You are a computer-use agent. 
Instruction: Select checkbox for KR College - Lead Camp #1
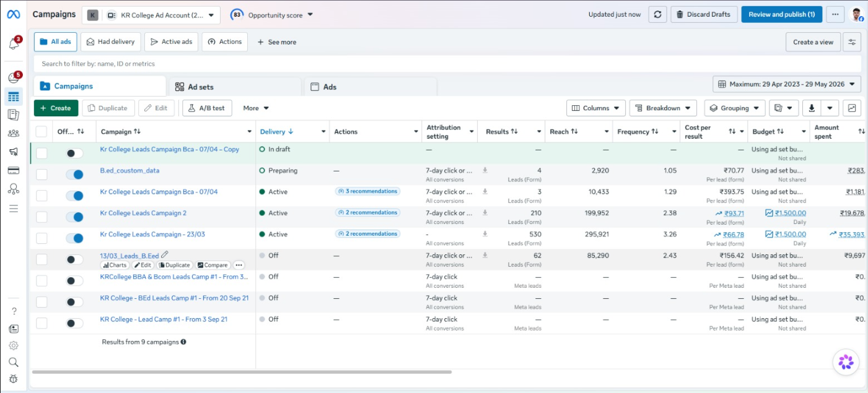coord(42,323)
